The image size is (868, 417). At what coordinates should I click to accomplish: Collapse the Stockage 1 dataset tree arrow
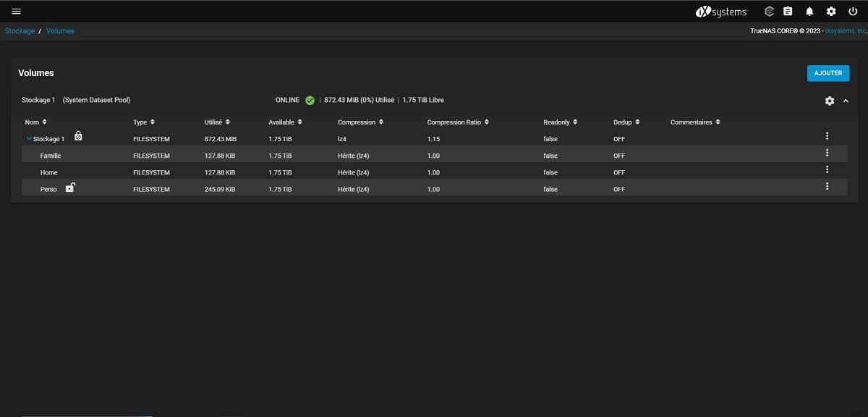(29, 138)
